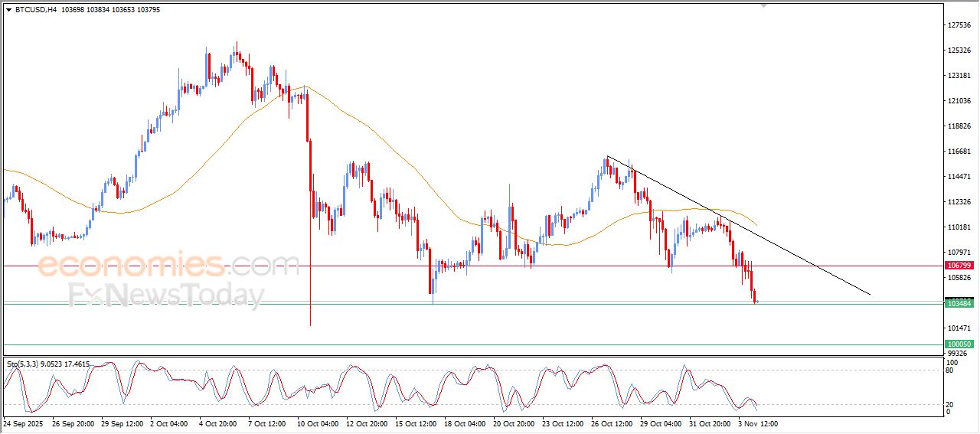Click the chart shift triangle marker at top
The width and height of the screenshot is (980, 434).
763,5
